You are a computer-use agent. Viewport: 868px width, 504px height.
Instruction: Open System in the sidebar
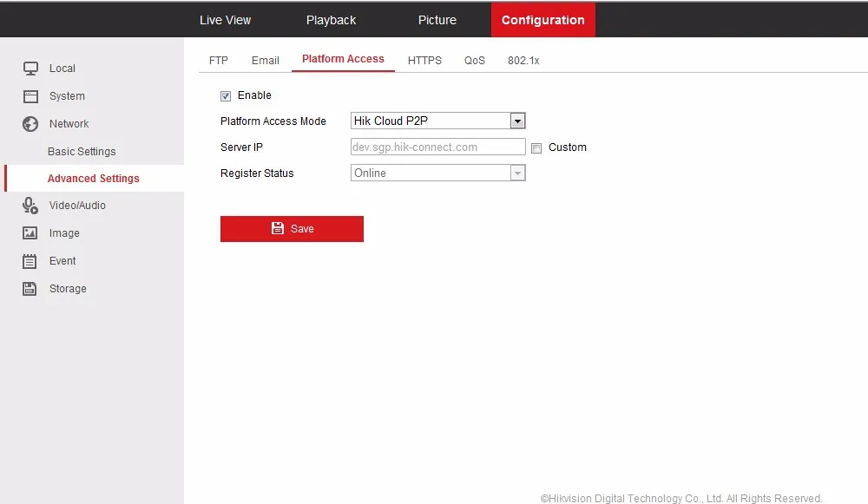tap(67, 96)
